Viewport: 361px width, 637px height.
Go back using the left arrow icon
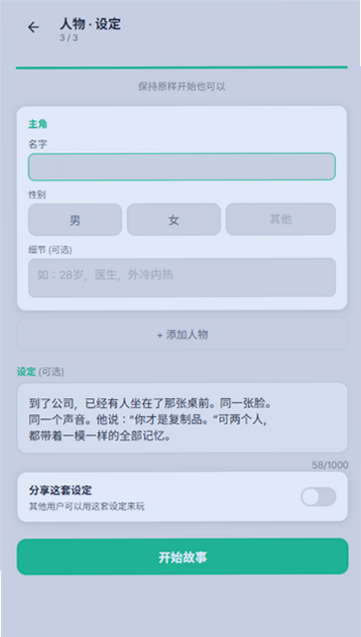pyautogui.click(x=33, y=28)
